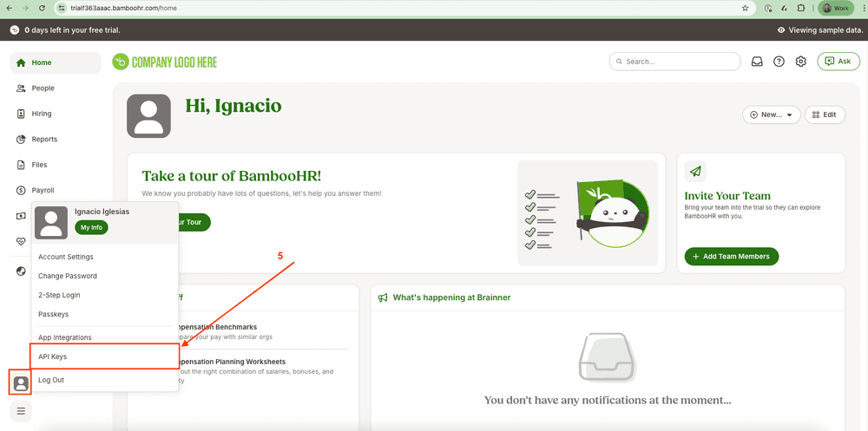The height and width of the screenshot is (431, 868).
Task: Click the user avatar icon in sidebar
Action: 21,382
